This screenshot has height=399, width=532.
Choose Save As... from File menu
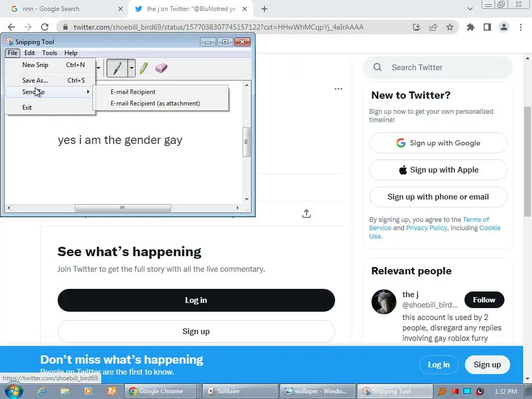[50, 81]
